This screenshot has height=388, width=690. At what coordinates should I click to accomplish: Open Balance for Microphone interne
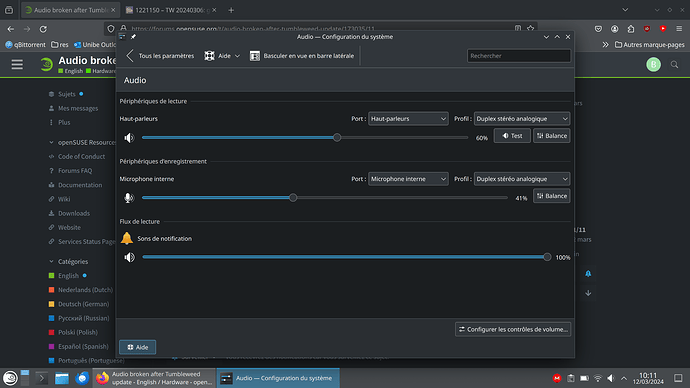click(x=552, y=196)
